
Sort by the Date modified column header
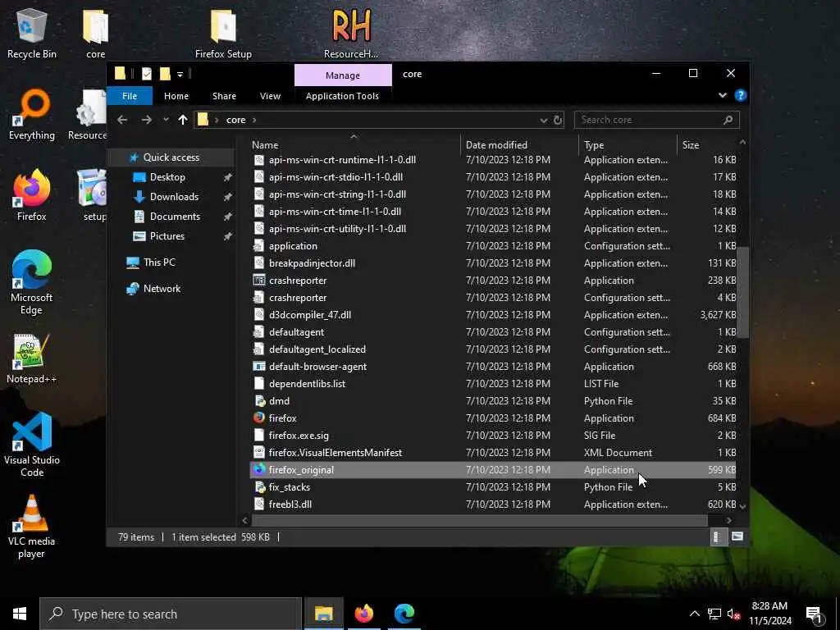point(518,145)
